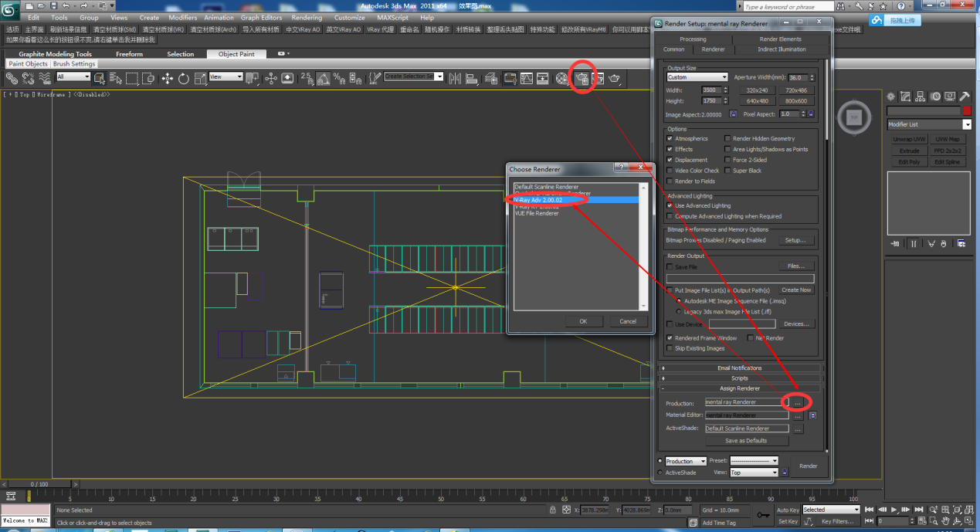This screenshot has height=532, width=980.
Task: Toggle the Angle Snap icon
Action: pyautogui.click(x=324, y=78)
